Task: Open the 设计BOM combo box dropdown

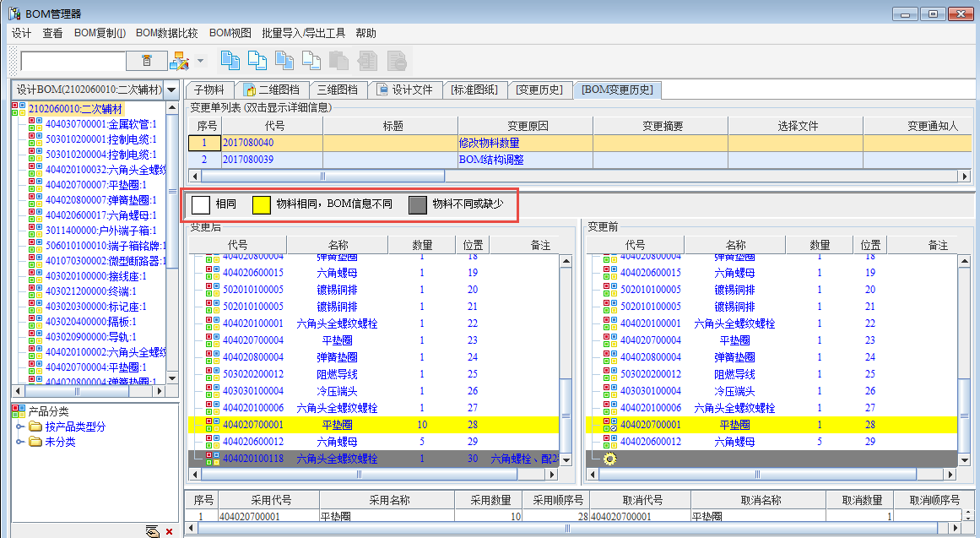Action: (x=171, y=90)
